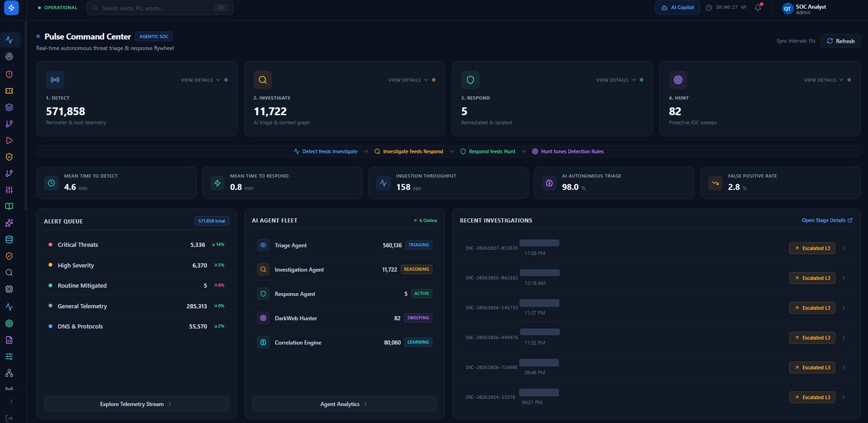Click the purple sparkles sidebar icon

coord(9,223)
